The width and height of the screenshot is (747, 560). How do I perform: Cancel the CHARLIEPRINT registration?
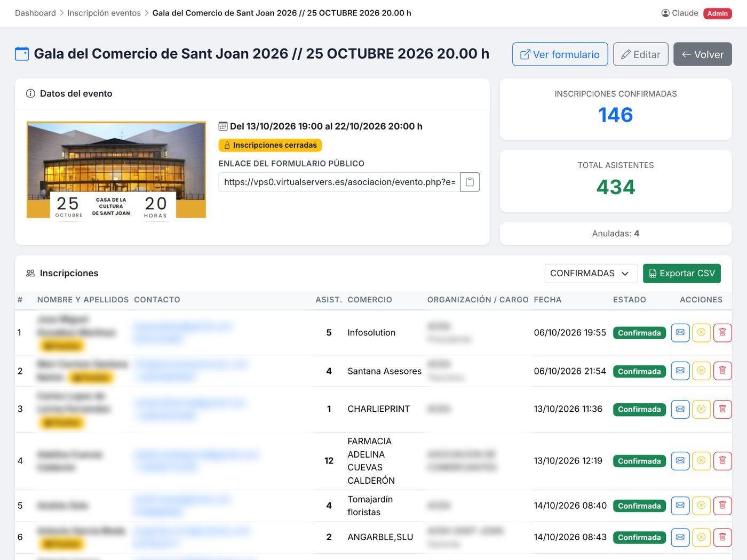click(701, 409)
